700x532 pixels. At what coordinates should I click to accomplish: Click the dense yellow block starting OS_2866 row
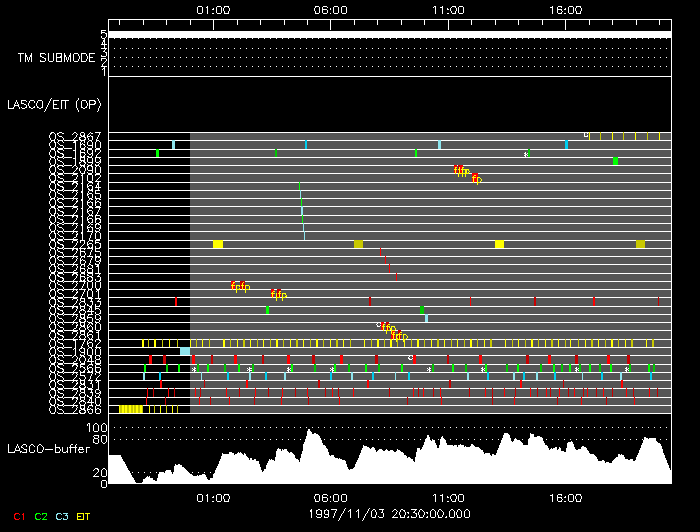pos(131,409)
